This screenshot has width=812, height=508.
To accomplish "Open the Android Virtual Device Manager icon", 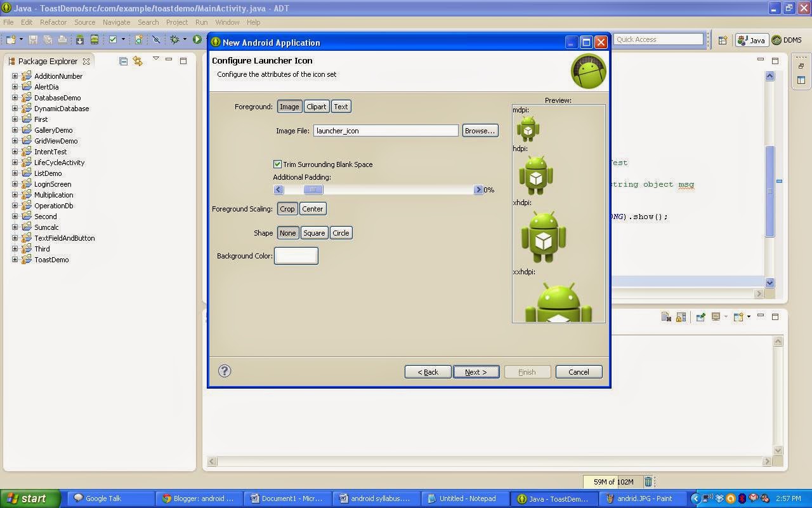I will coord(95,39).
